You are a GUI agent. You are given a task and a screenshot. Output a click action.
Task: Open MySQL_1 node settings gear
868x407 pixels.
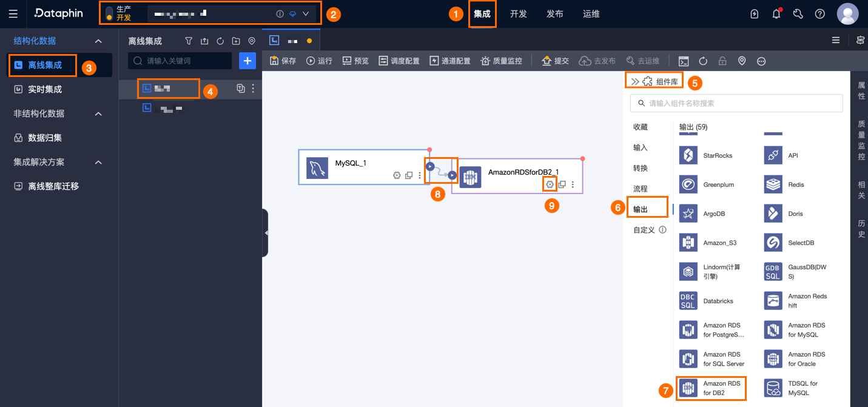[397, 175]
